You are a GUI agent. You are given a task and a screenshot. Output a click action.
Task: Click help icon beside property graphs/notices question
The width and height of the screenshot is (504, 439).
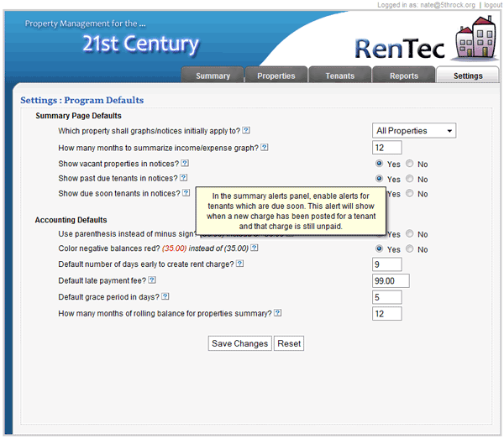point(246,131)
